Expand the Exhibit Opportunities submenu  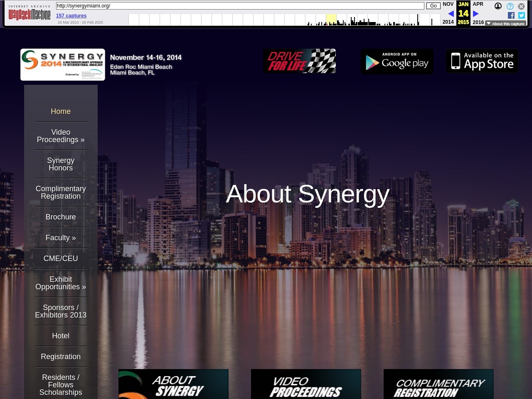[x=61, y=283]
